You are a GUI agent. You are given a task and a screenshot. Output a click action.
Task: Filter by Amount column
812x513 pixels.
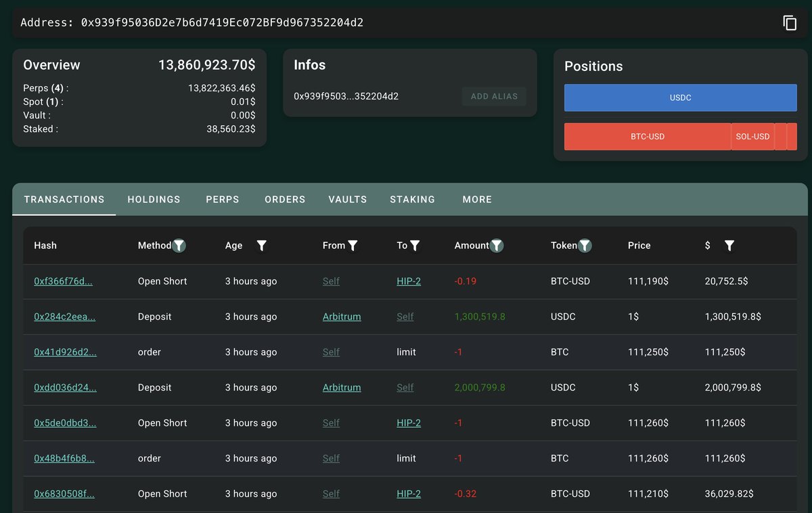[497, 246]
